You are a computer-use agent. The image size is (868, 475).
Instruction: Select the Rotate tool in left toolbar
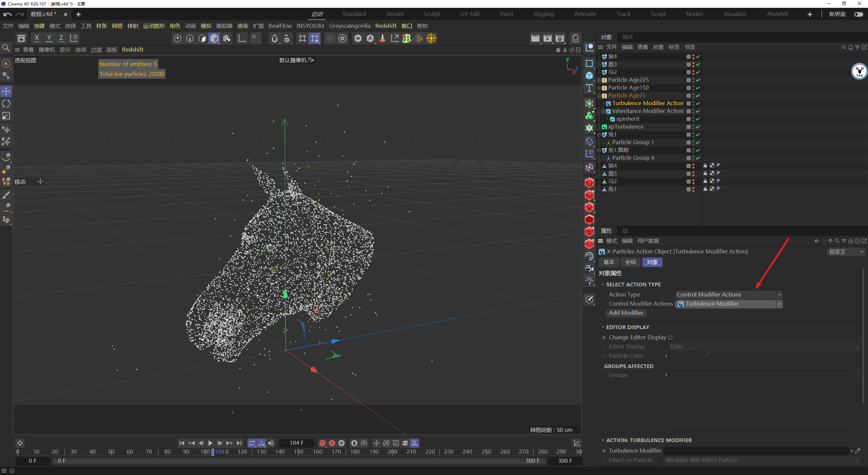[6, 103]
